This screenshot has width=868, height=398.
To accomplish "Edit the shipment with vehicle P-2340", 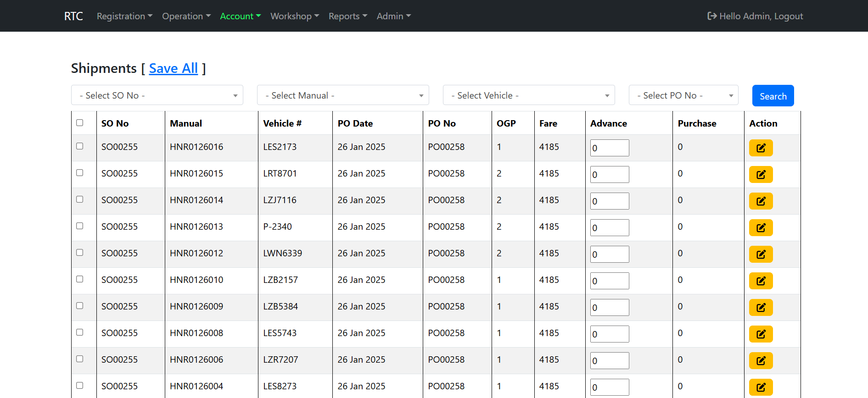I will tap(761, 228).
